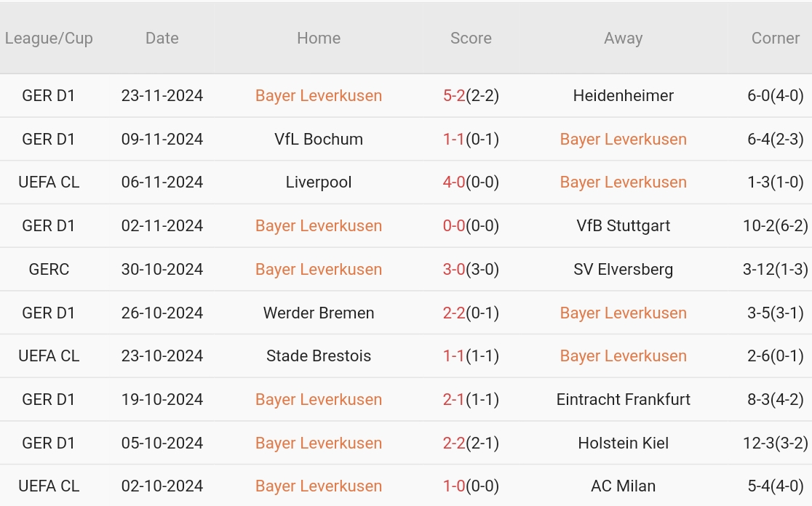Open the Eintracht Frankfurt team page
812x506 pixels.
(x=624, y=400)
